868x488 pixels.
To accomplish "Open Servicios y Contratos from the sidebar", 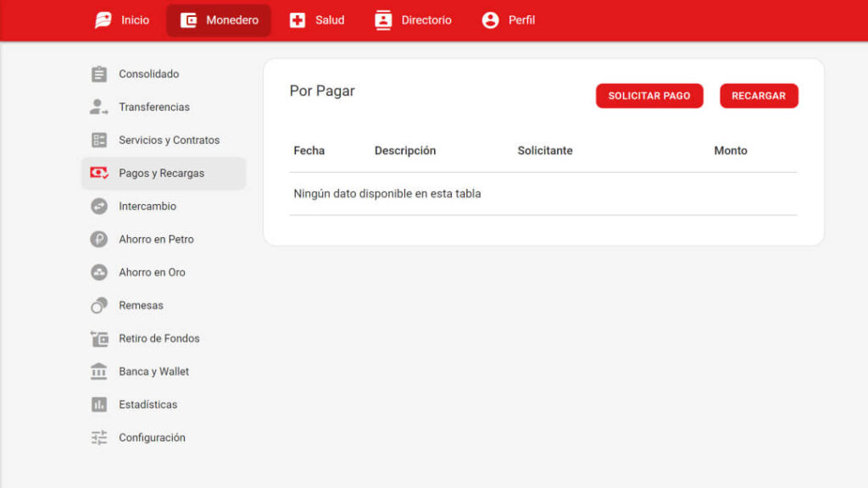I will [x=168, y=140].
